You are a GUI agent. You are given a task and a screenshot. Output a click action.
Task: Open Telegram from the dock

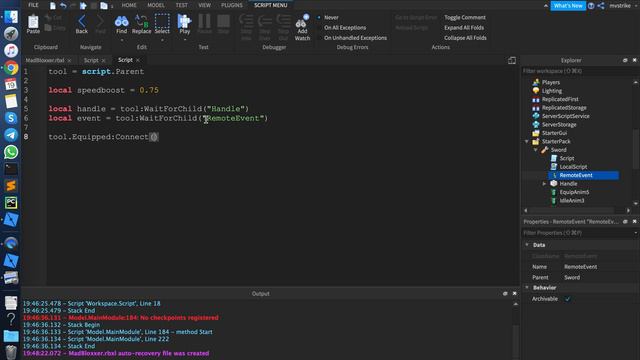[11, 135]
